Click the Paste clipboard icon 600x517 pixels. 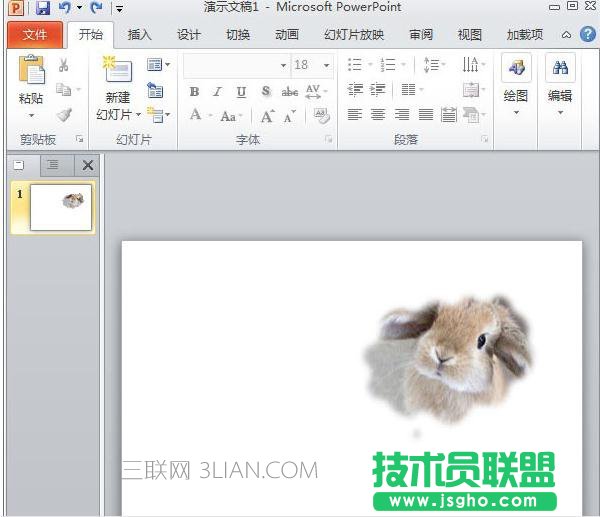pyautogui.click(x=31, y=69)
